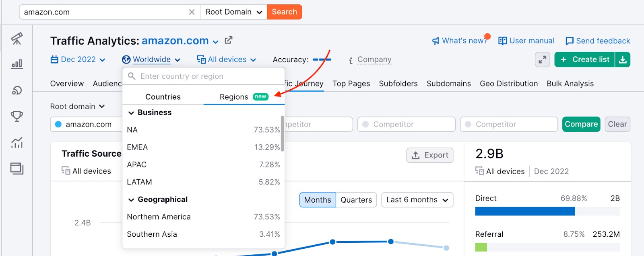This screenshot has width=644, height=256.
Task: Open the Bulk Analysis tab
Action: (x=570, y=84)
